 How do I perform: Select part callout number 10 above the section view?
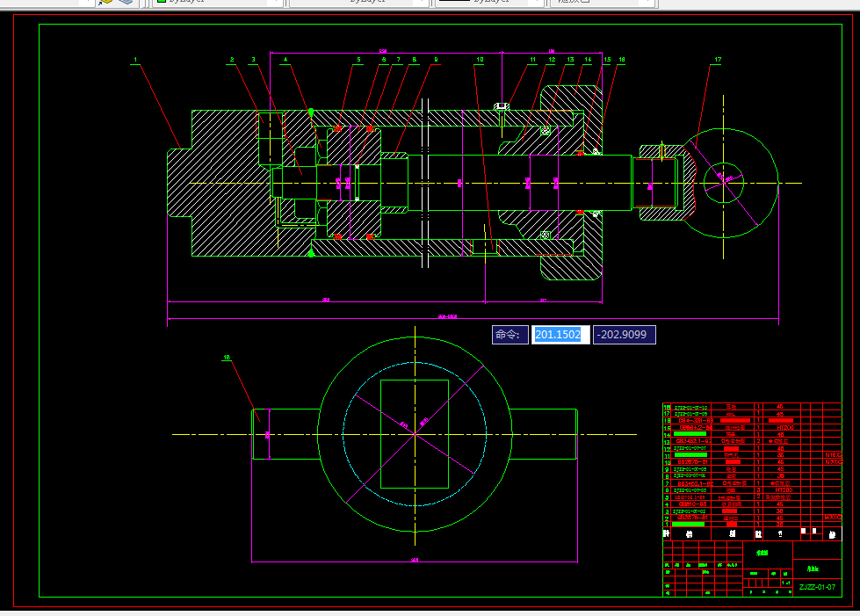[x=480, y=59]
